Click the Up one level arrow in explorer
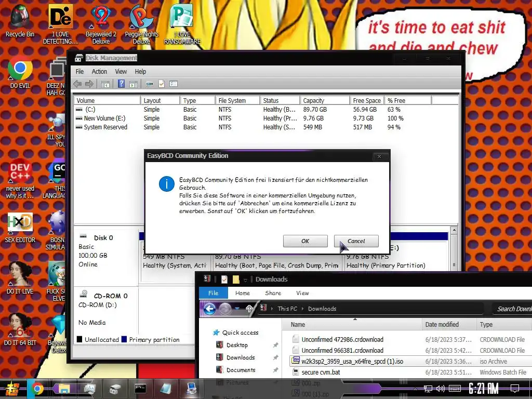The image size is (532, 399). point(249,309)
